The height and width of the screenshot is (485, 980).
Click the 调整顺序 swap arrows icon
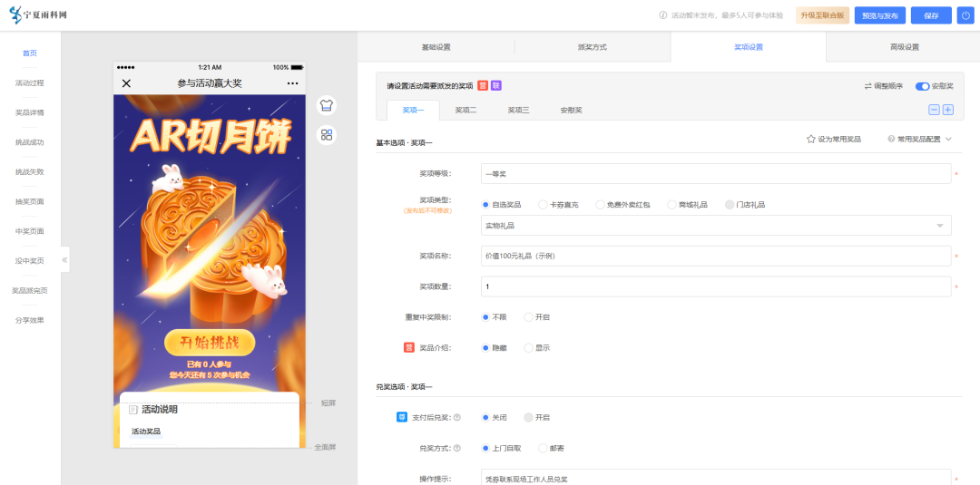(868, 86)
